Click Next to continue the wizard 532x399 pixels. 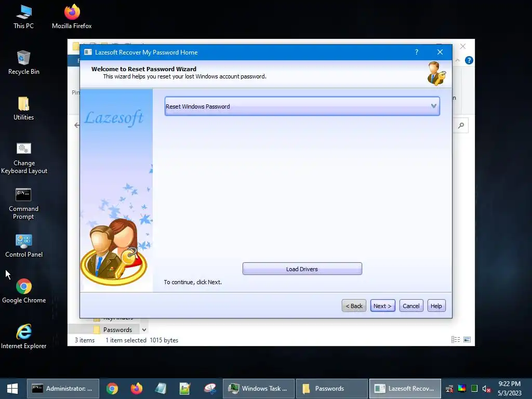pyautogui.click(x=383, y=305)
